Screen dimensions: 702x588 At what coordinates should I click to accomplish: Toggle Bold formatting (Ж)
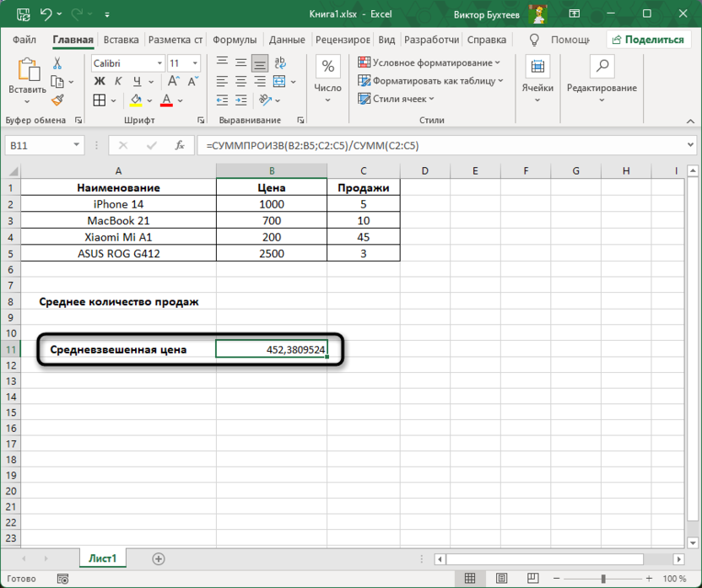point(100,82)
